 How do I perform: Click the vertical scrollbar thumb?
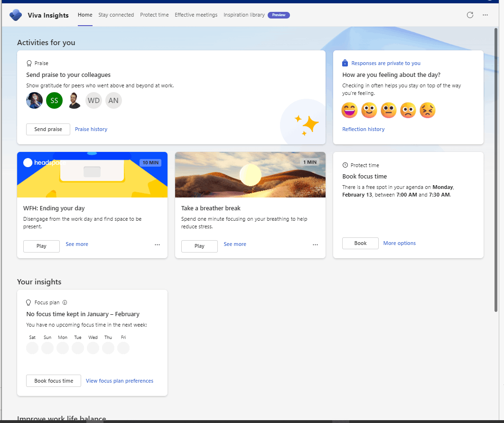(495, 169)
